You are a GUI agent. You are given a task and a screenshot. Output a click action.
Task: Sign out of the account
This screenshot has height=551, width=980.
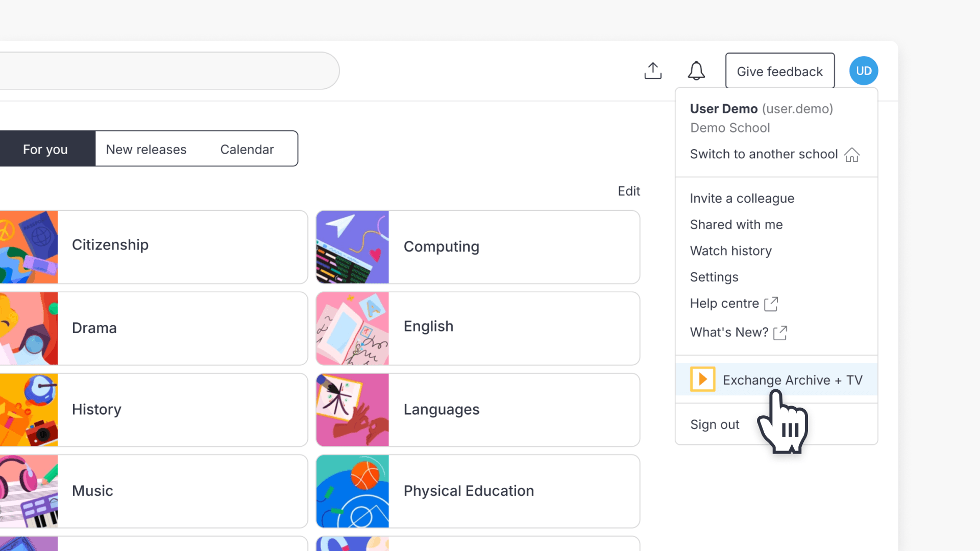tap(715, 425)
